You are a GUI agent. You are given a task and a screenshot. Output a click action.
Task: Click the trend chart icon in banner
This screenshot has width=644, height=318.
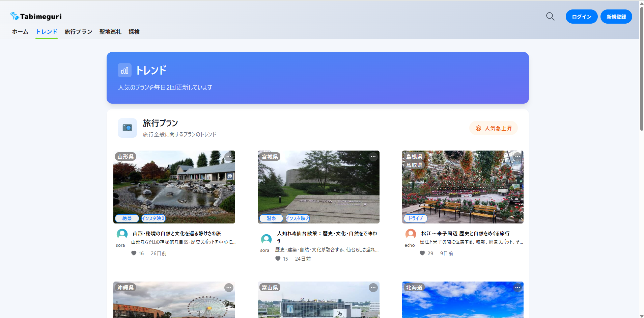[x=124, y=70]
